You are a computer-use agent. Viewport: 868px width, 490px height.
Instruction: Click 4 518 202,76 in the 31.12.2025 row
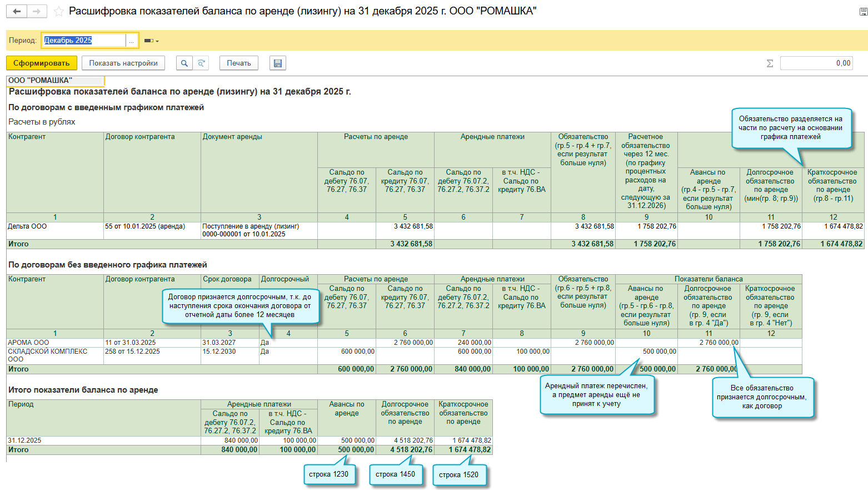pyautogui.click(x=405, y=440)
